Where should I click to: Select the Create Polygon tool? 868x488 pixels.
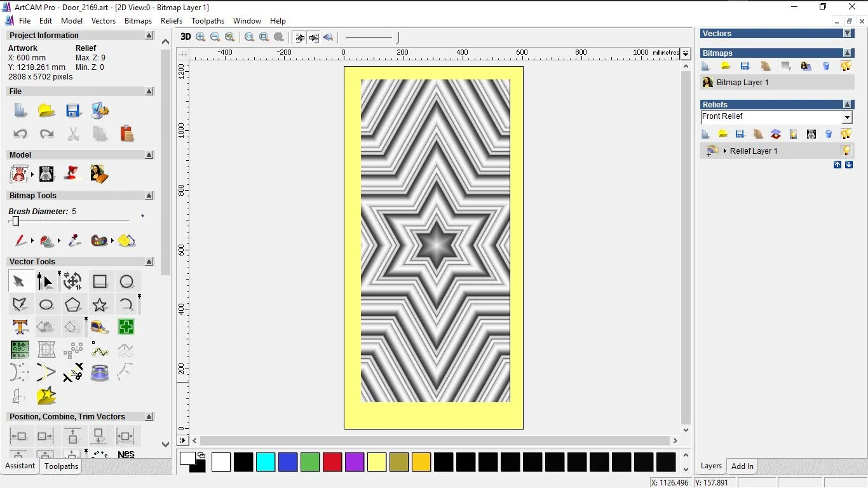[73, 305]
